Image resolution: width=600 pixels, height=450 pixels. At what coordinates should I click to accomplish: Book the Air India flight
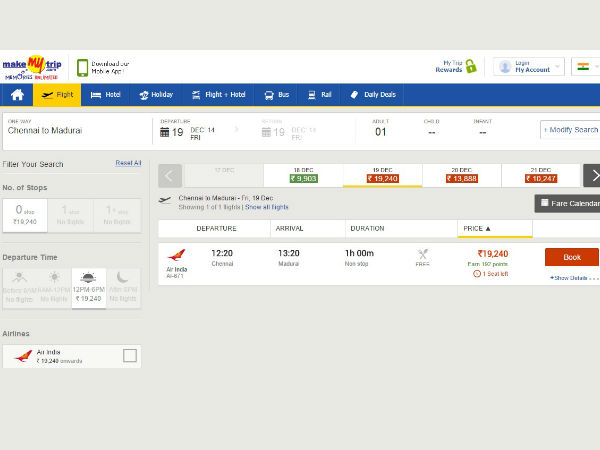571,257
